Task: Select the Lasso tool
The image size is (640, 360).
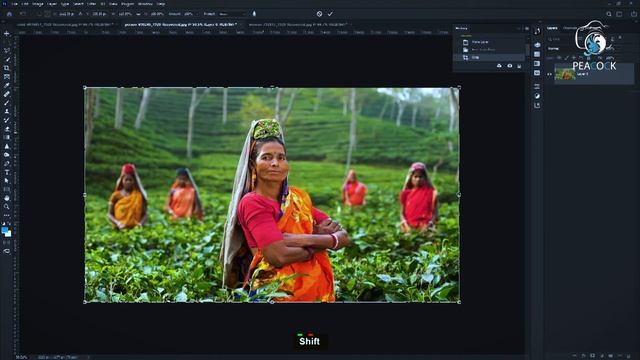Action: tap(7, 51)
